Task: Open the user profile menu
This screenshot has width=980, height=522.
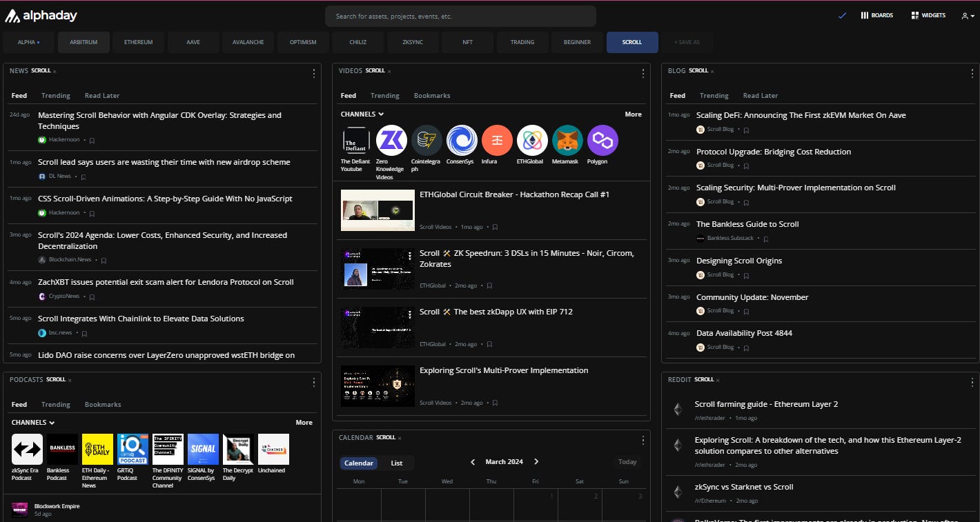Action: (968, 16)
